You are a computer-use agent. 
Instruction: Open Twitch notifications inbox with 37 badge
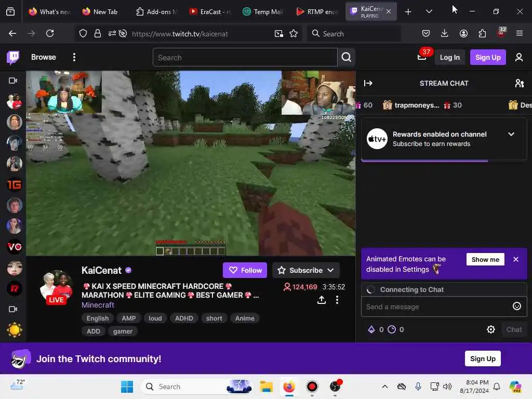[x=422, y=56]
